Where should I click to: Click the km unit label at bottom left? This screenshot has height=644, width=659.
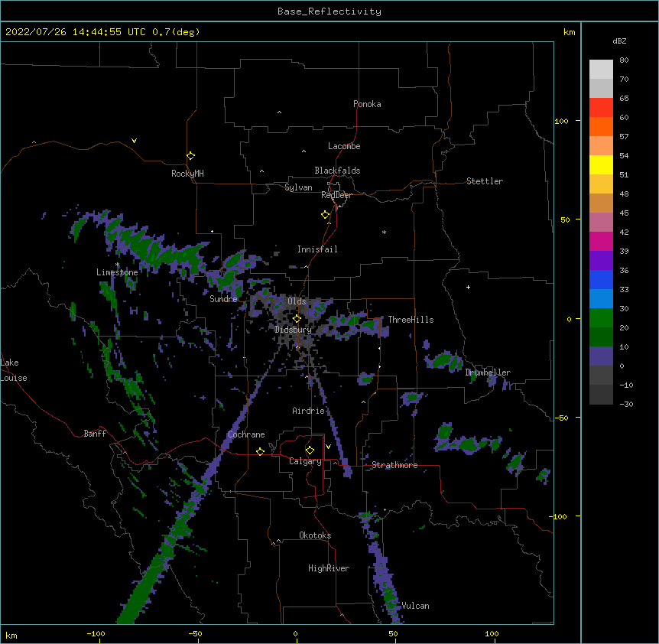(x=11, y=635)
